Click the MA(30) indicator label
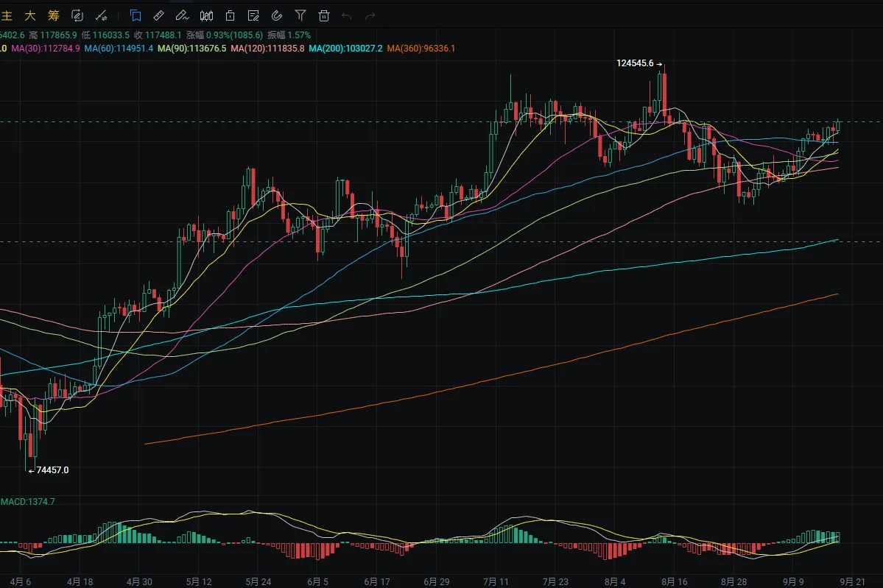The image size is (883, 588). (x=44, y=49)
